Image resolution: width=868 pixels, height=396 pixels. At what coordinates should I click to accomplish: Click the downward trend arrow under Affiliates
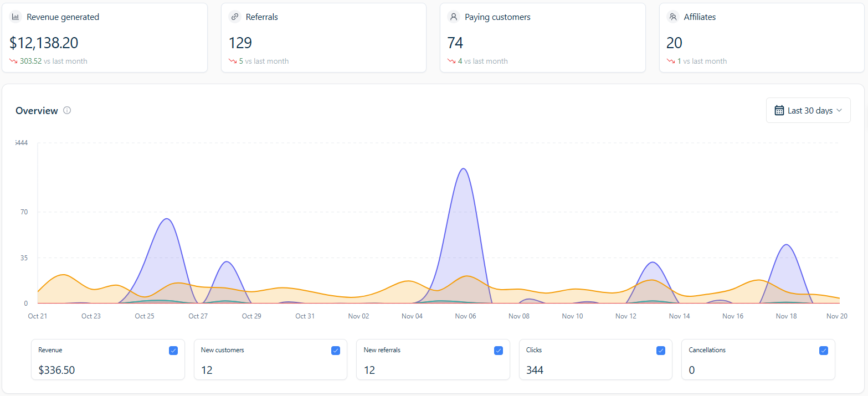(671, 61)
